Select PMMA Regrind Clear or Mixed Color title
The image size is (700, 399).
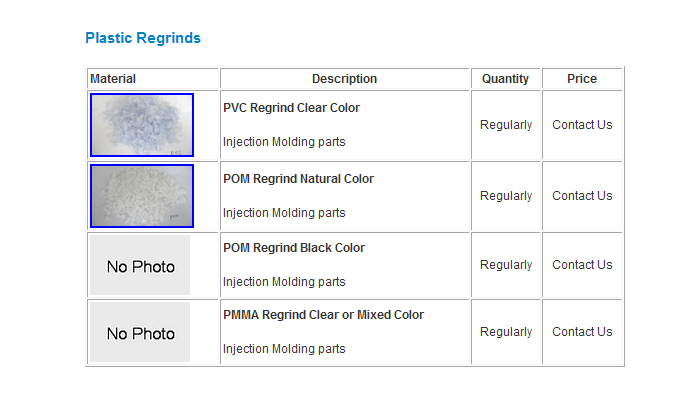(323, 315)
